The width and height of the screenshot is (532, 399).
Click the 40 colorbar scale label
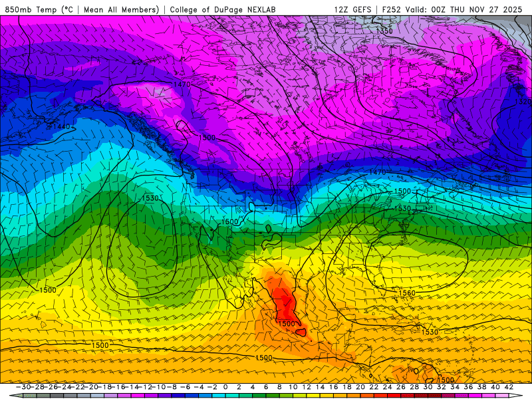[x=495, y=387]
